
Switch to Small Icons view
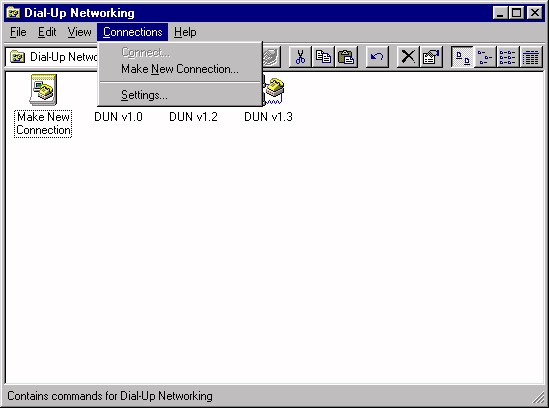coord(485,57)
